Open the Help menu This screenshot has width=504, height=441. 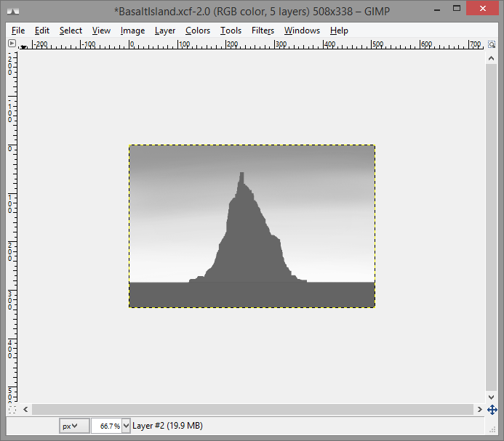[339, 31]
